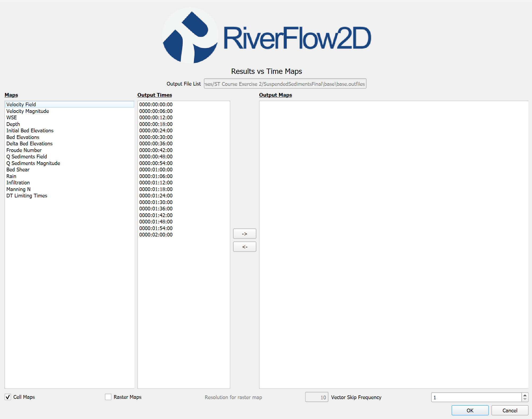This screenshot has height=419, width=532.
Task: Select output time 0000:01:00:00
Action: point(156,170)
